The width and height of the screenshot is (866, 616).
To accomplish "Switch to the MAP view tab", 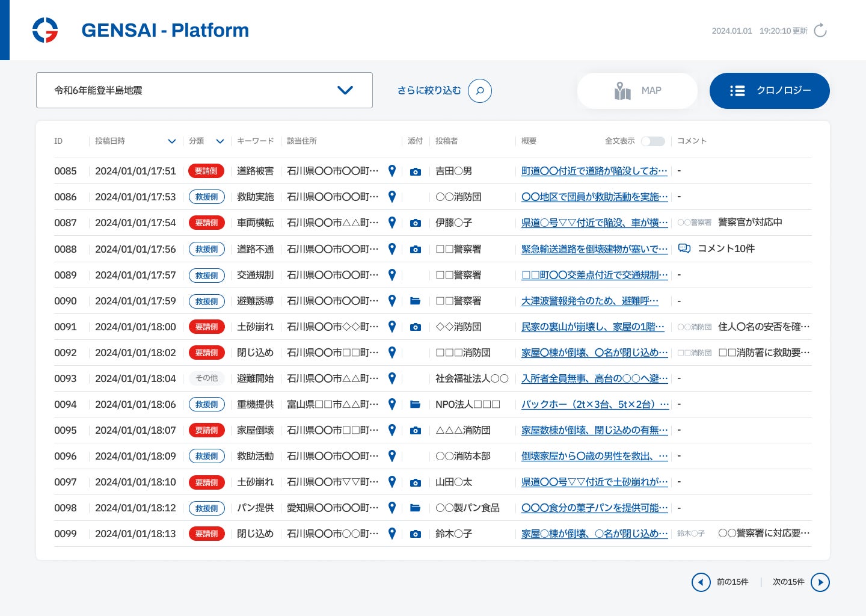I will click(637, 91).
